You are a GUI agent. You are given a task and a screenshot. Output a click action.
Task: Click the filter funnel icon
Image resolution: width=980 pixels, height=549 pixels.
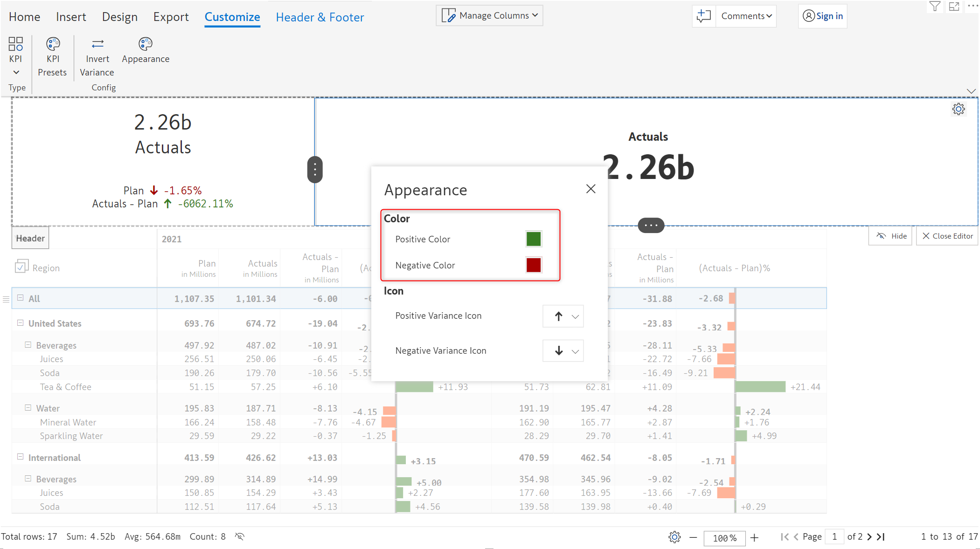point(934,6)
